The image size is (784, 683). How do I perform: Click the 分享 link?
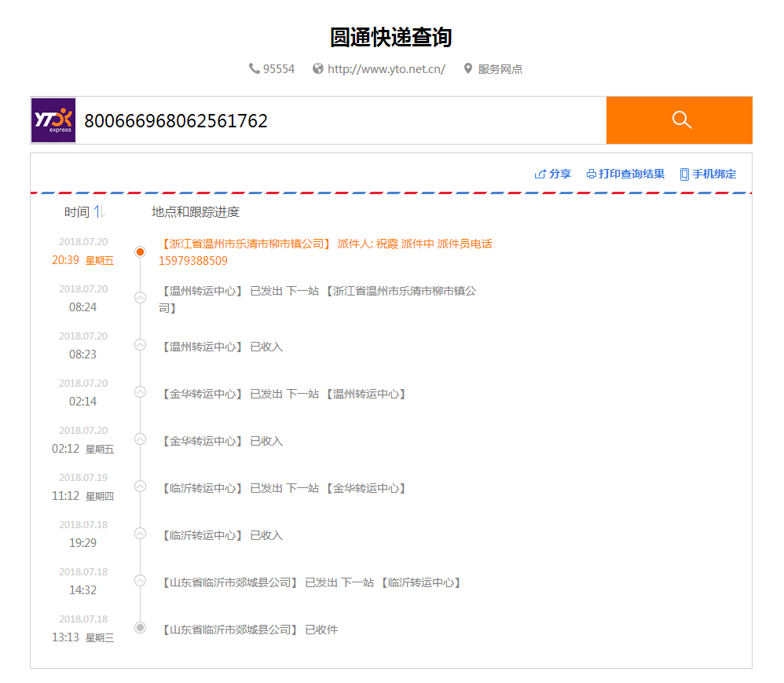tap(559, 174)
